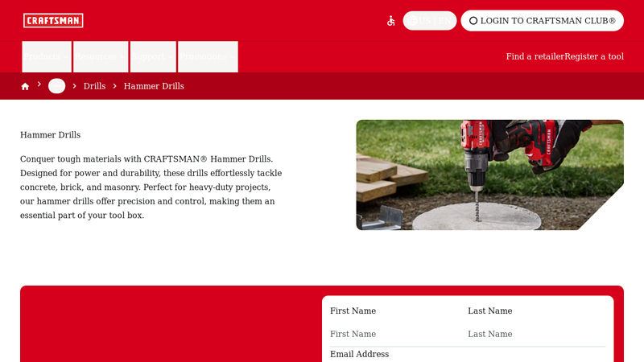
Task: Open the Support menu
Action: (153, 56)
